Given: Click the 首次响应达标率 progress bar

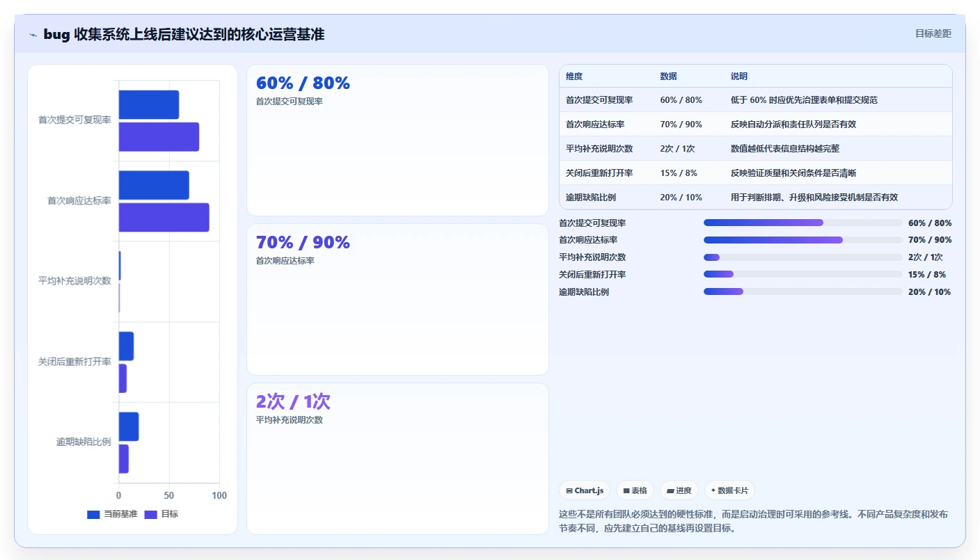Looking at the screenshot, I should point(803,240).
